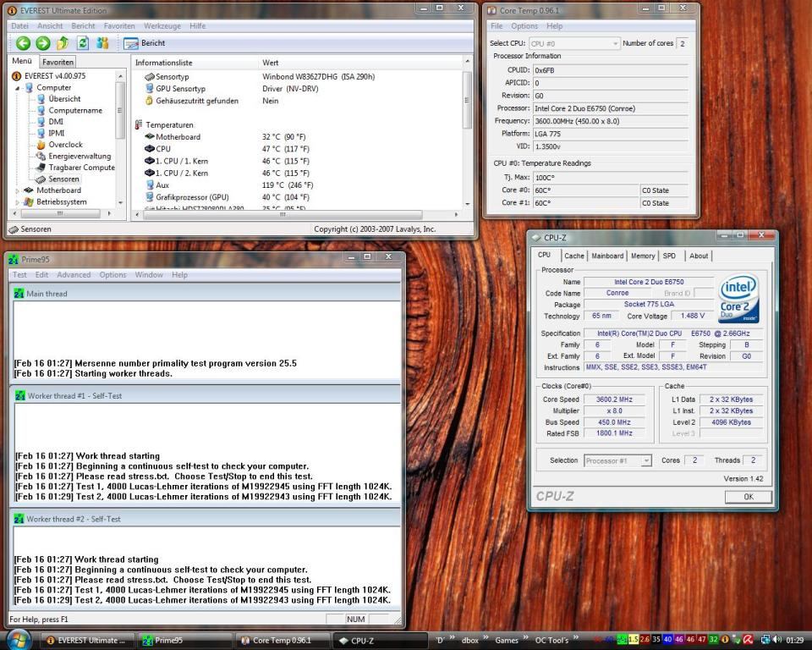The height and width of the screenshot is (650, 812).
Task: Expand the dbox toolbar chevron on the taskbar
Action: 486,637
